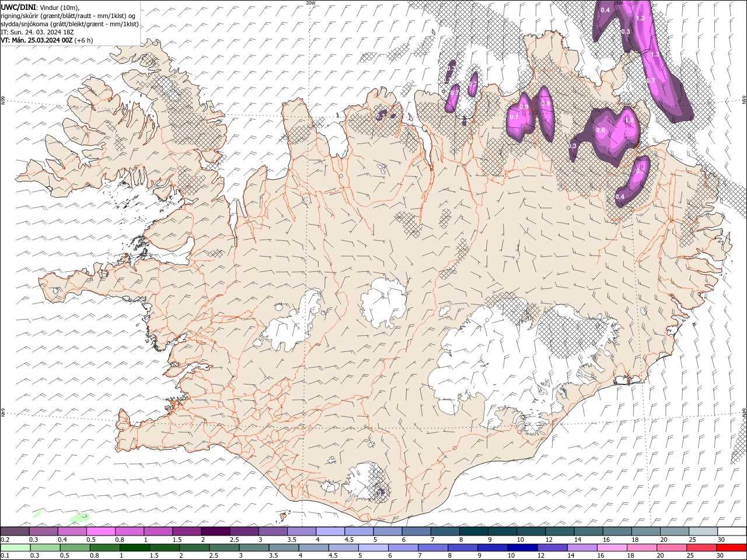Pick the darkest purple 2–2.5 snow swatch
Image resolution: width=747 pixels, height=560 pixels.
point(215,531)
